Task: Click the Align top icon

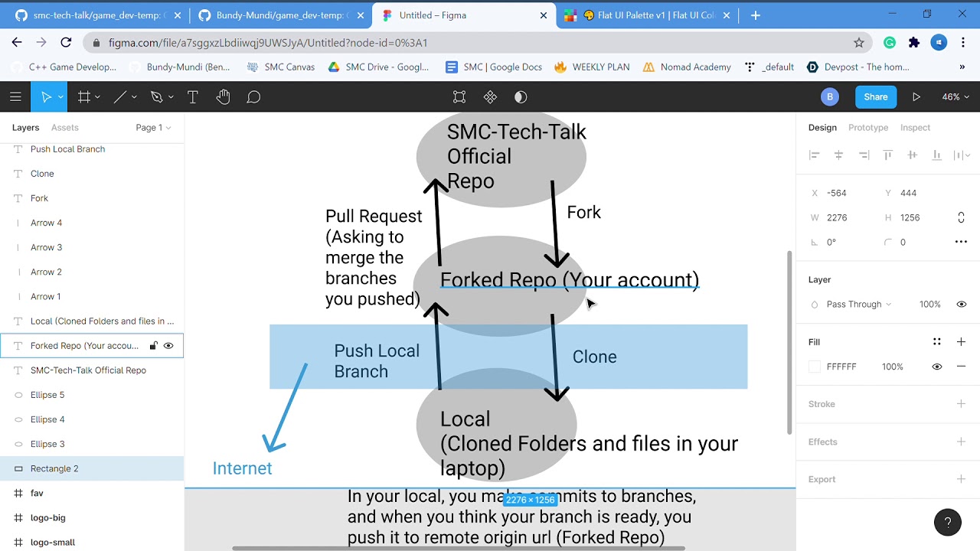Action: tap(888, 155)
